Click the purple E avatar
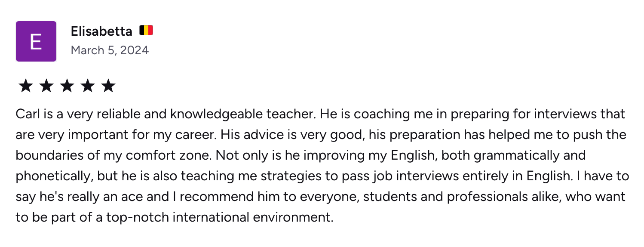Screen dimensions: 644x247 click(36, 41)
